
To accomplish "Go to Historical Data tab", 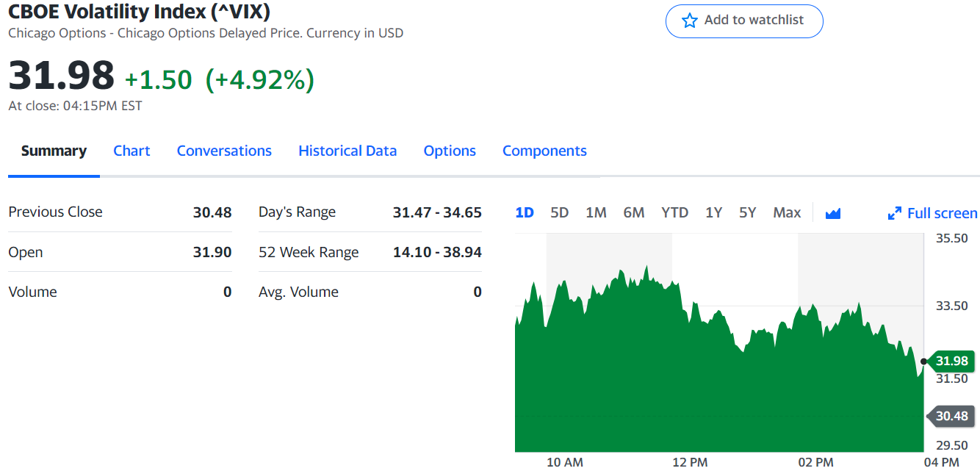I will 347,151.
